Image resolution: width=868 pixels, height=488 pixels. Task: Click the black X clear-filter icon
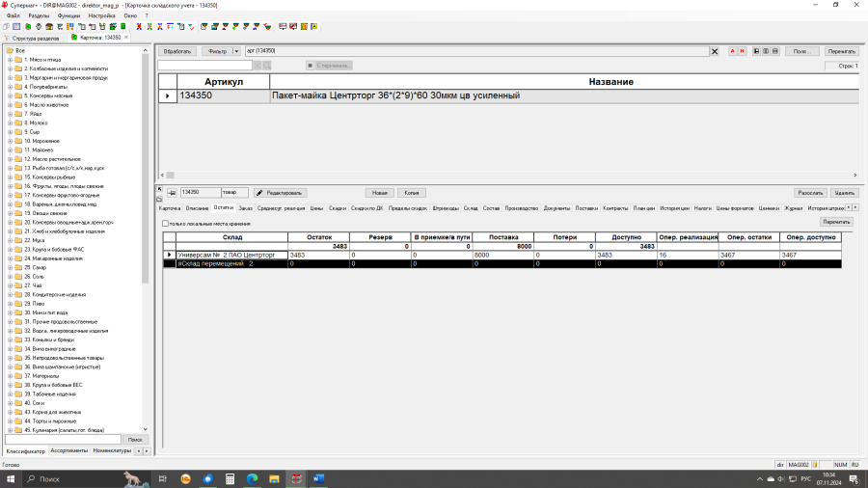[x=715, y=51]
